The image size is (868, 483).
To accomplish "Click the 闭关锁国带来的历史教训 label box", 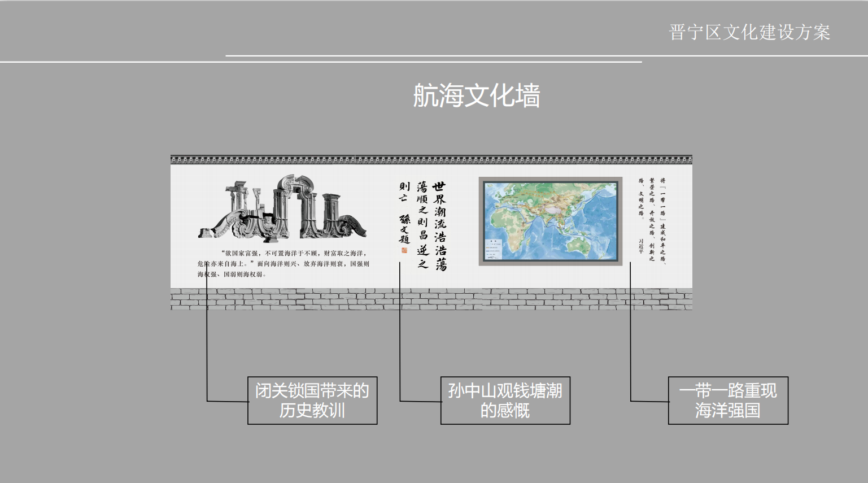I will 312,401.
